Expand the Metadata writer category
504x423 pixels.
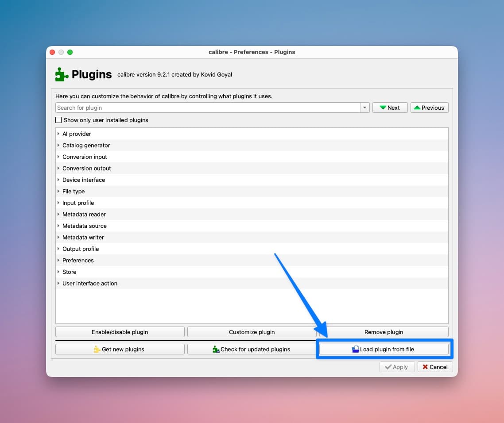(58, 237)
